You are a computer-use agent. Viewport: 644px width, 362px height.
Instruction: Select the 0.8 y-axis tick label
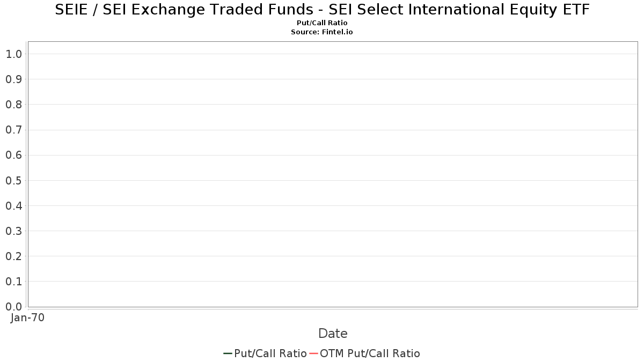pos(13,105)
